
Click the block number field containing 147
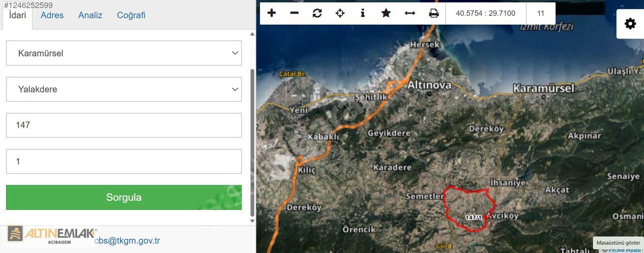(124, 125)
